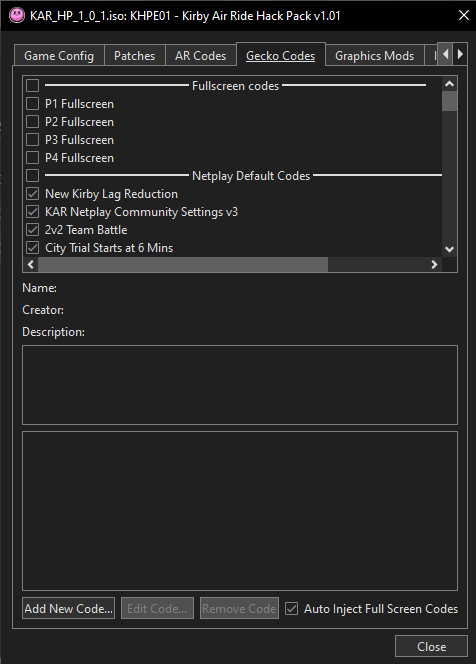Toggle the Fullscreen codes header checkbox
Image resolution: width=476 pixels, height=664 pixels.
tap(33, 86)
